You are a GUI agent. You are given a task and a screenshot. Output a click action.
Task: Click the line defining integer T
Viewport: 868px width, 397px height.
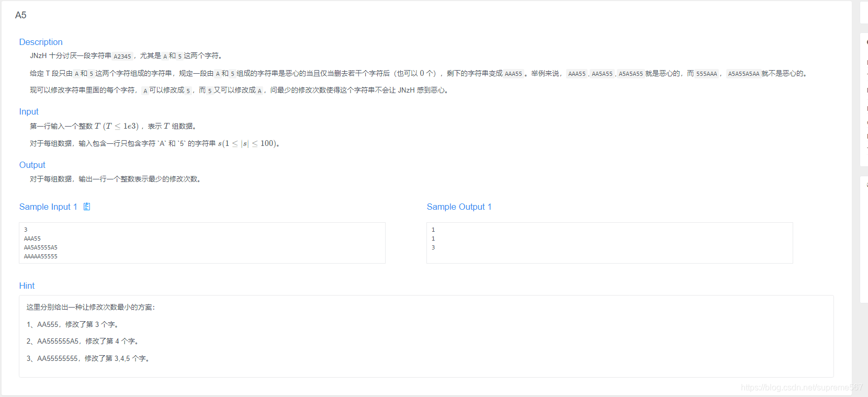click(x=114, y=126)
